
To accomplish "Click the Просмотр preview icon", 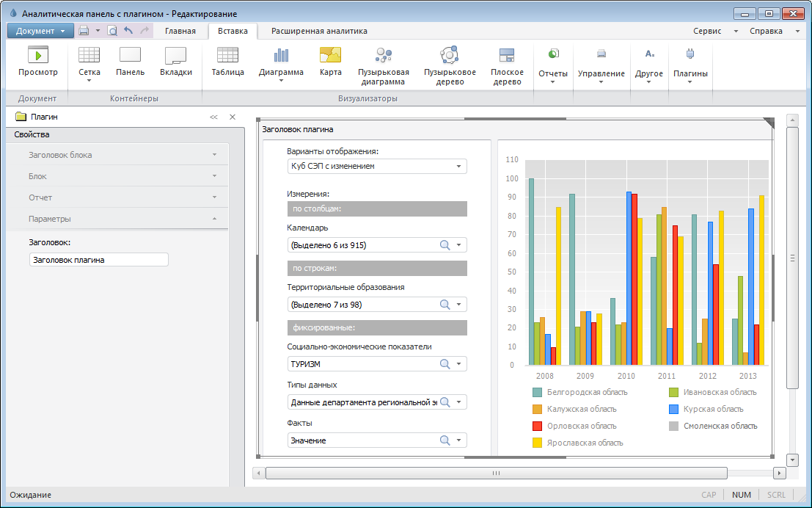I will click(37, 56).
